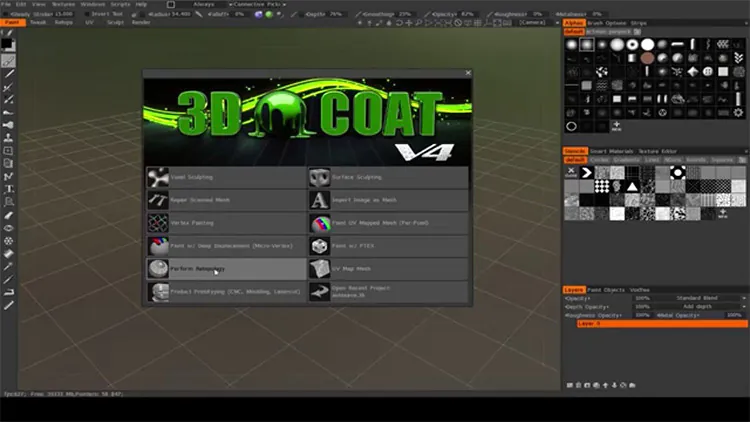Viewport: 750px width, 422px height.
Task: Choose Voxel Sculpting in the start dialog
Action: click(x=226, y=178)
